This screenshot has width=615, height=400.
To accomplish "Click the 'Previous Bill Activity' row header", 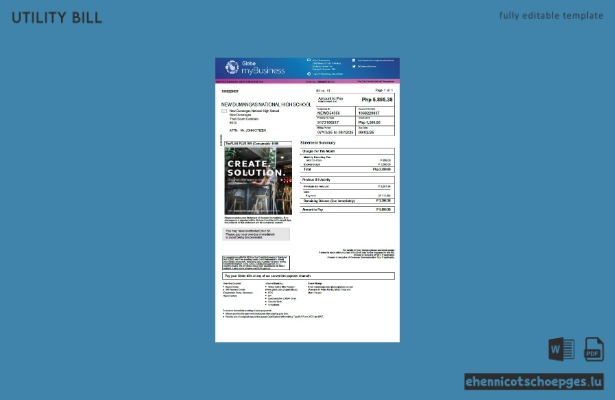I will click(x=348, y=180).
